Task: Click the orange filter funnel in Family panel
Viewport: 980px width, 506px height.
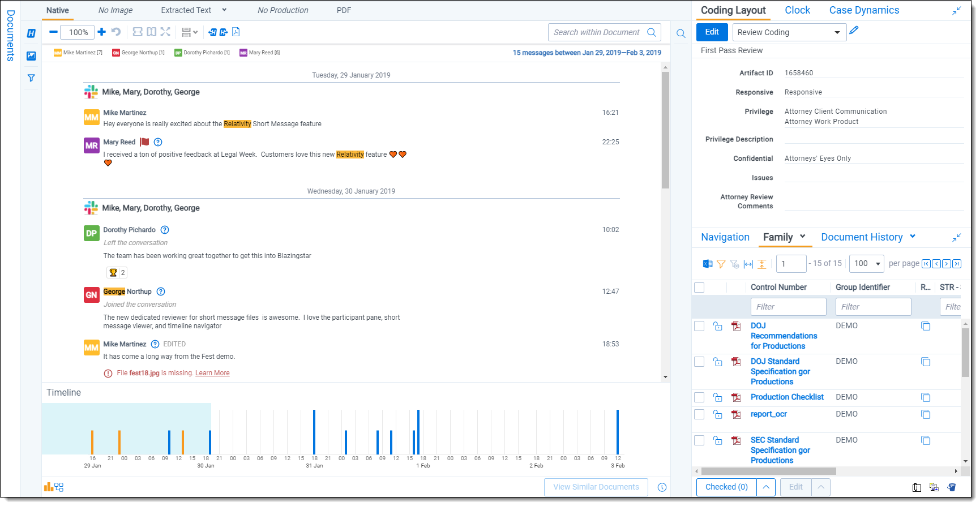Action: (x=721, y=264)
